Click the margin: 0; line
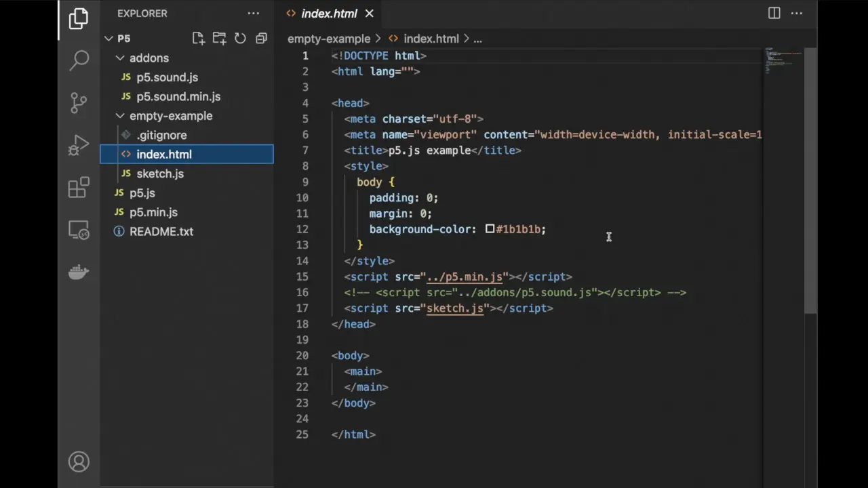868x488 pixels. pos(400,213)
